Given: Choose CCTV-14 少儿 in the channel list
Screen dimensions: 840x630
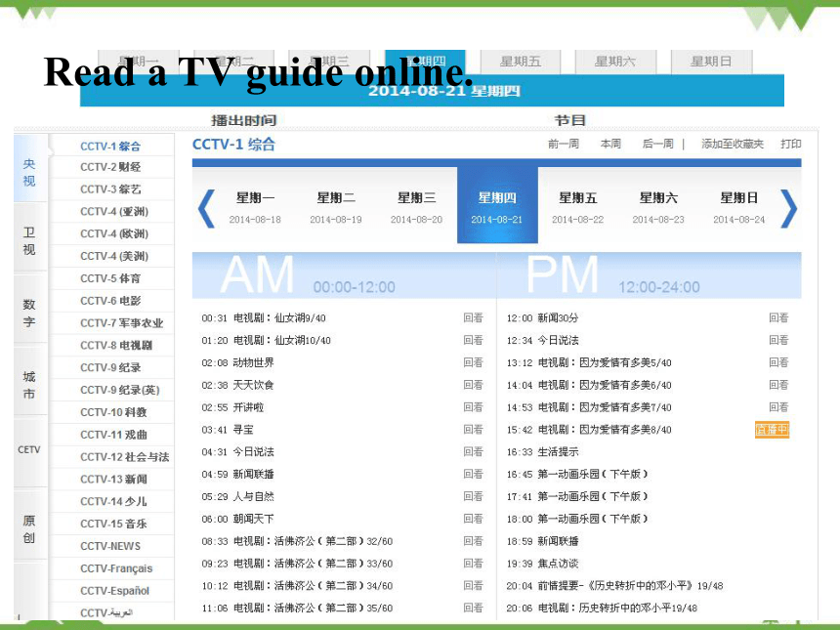Looking at the screenshot, I should [x=113, y=502].
